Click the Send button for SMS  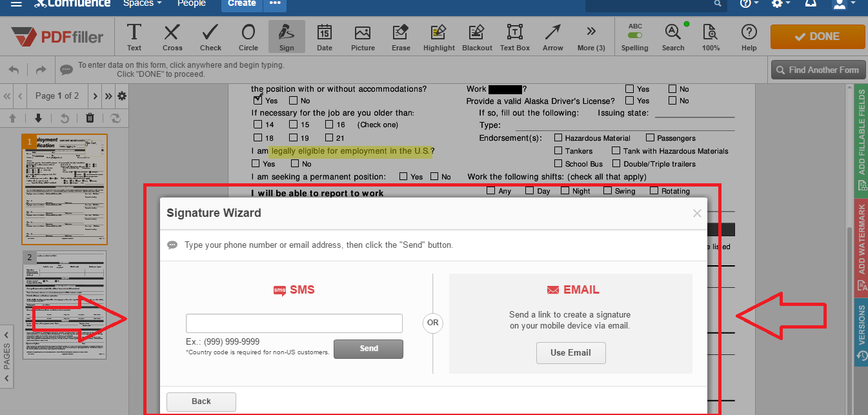368,349
